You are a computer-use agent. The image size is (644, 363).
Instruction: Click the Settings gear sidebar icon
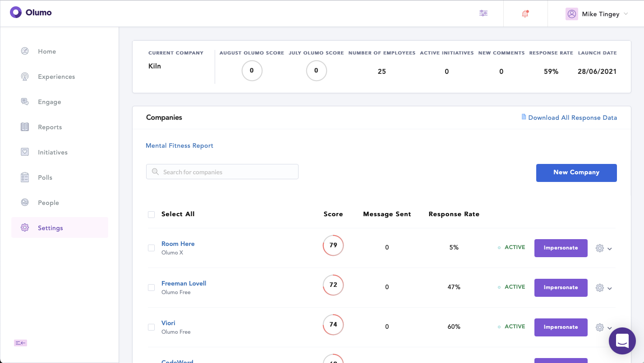(25, 227)
